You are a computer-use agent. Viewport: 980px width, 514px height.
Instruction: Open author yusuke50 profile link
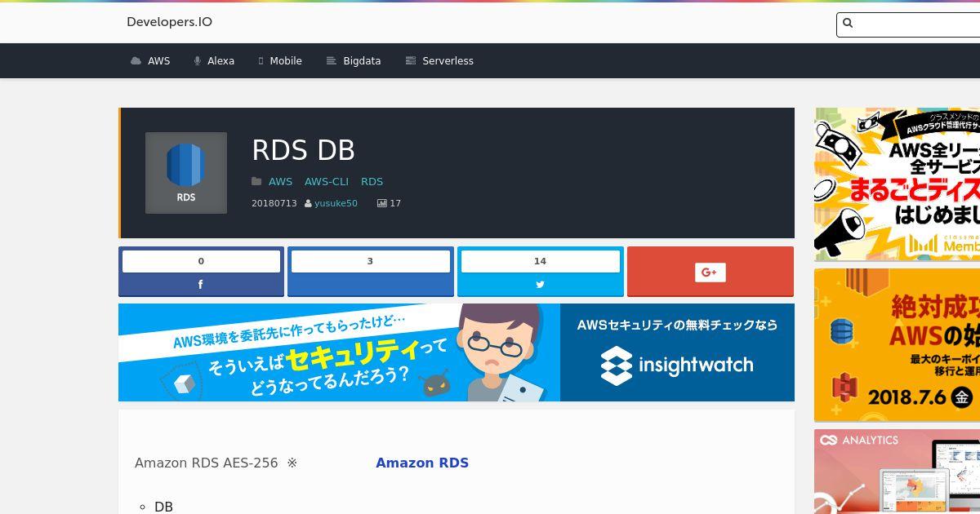pos(336,203)
